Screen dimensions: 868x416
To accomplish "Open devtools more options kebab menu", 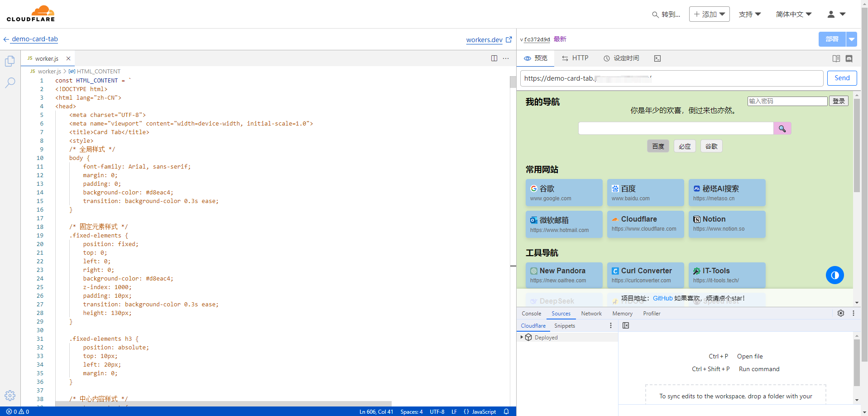I will pyautogui.click(x=854, y=313).
